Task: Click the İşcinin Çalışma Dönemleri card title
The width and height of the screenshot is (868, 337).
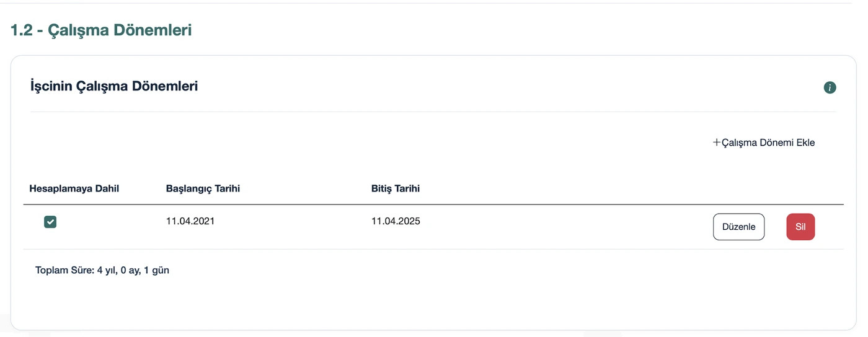Action: click(x=114, y=86)
